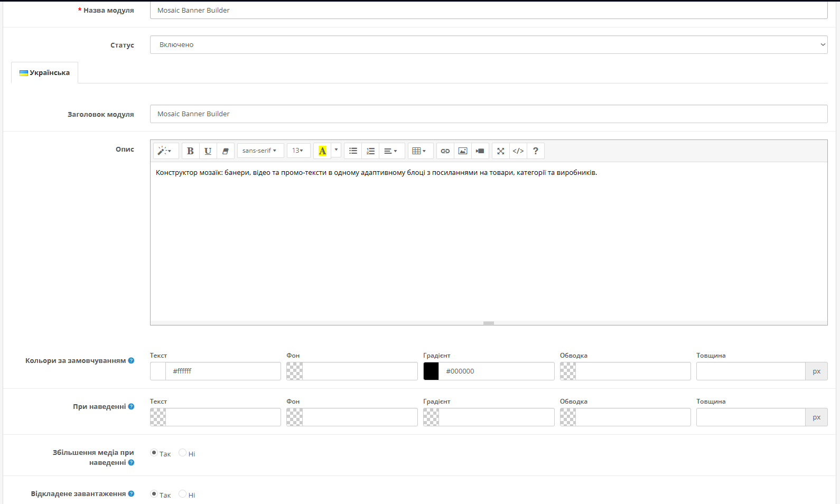The height and width of the screenshot is (504, 840).
Task: Switch editor to fullscreen mode
Action: coord(501,151)
